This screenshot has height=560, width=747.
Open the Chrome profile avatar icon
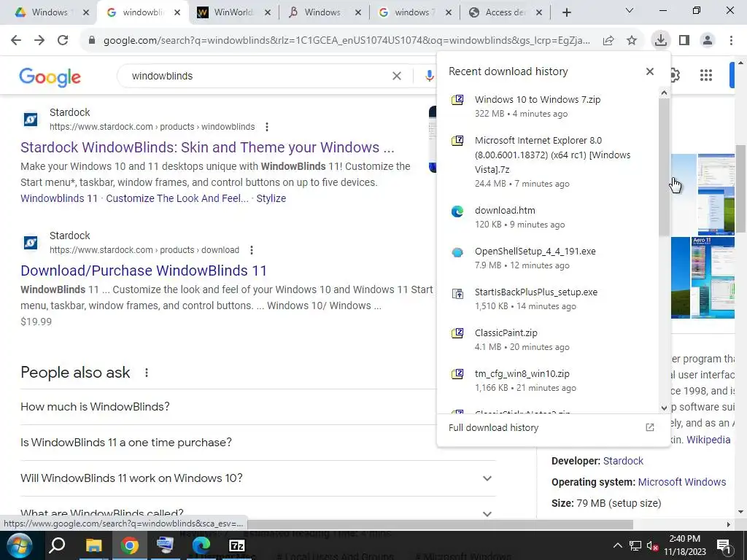click(708, 41)
